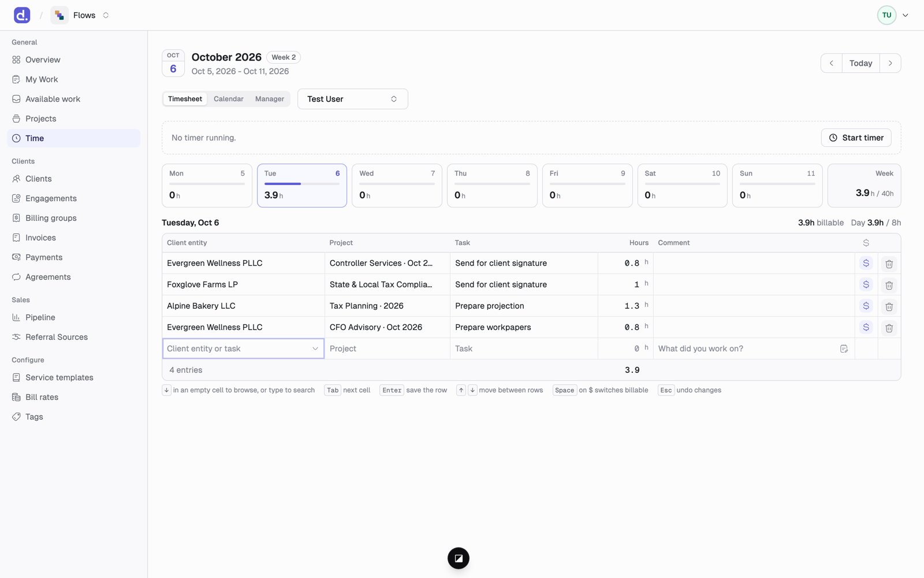Open Billing groups
Screen dimensions: 924x578
click(73, 218)
